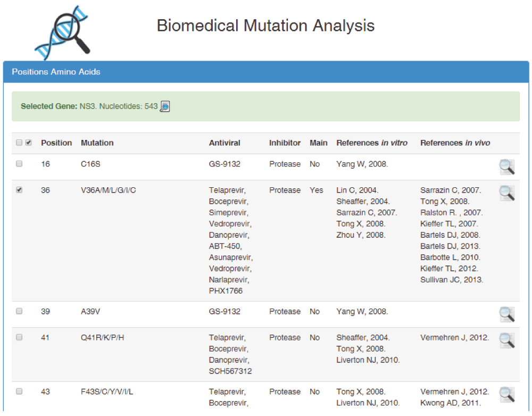Screen dimensions: 532x416
Task: Tick the position 41 row checkbox
Action: click(x=20, y=337)
